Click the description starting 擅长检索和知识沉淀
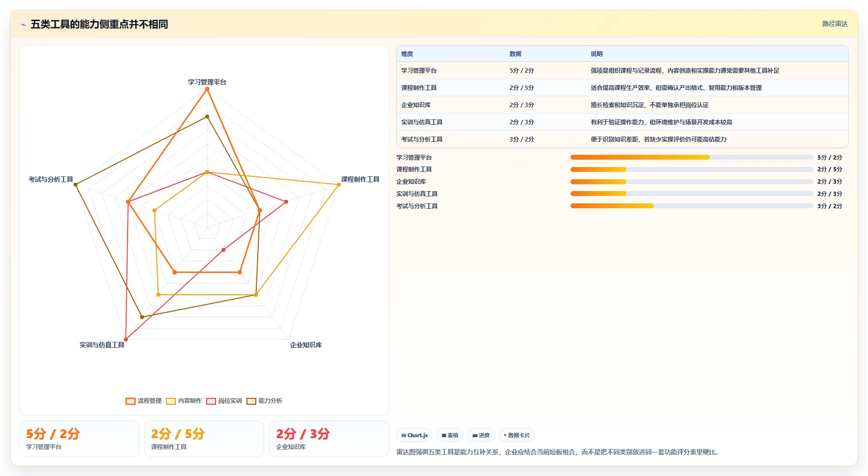The image size is (868, 476). point(650,105)
